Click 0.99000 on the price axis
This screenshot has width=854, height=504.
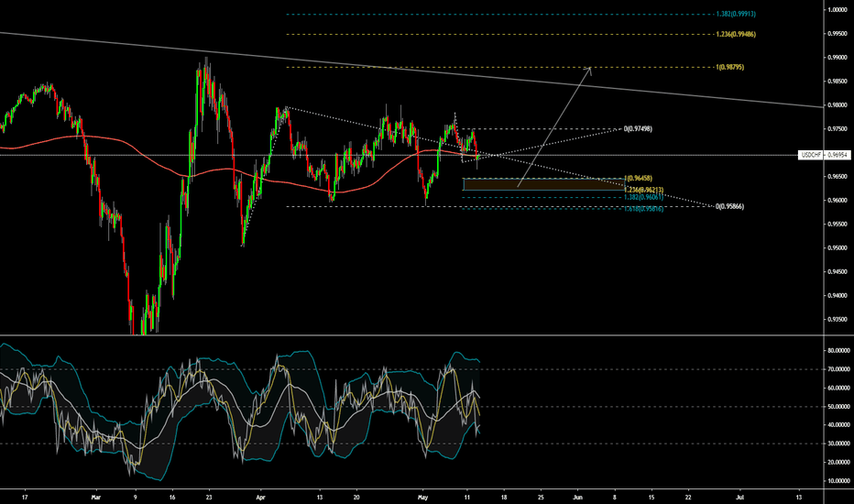coord(837,57)
